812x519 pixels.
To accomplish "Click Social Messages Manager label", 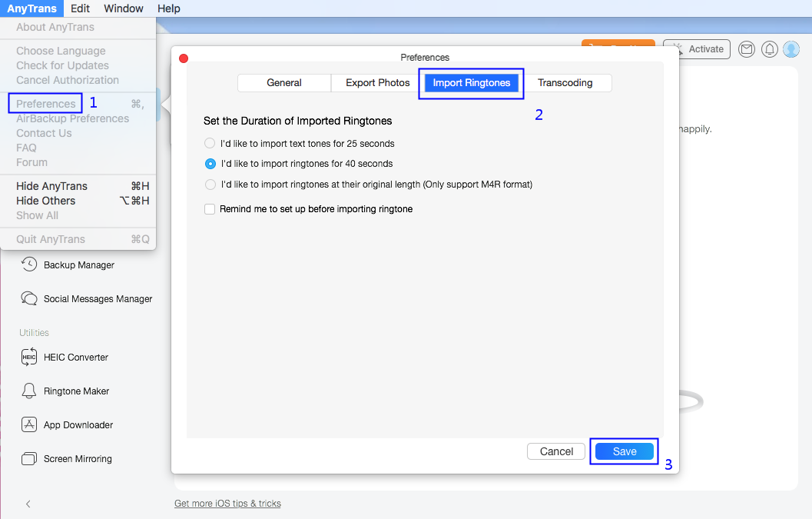I will coord(98,298).
